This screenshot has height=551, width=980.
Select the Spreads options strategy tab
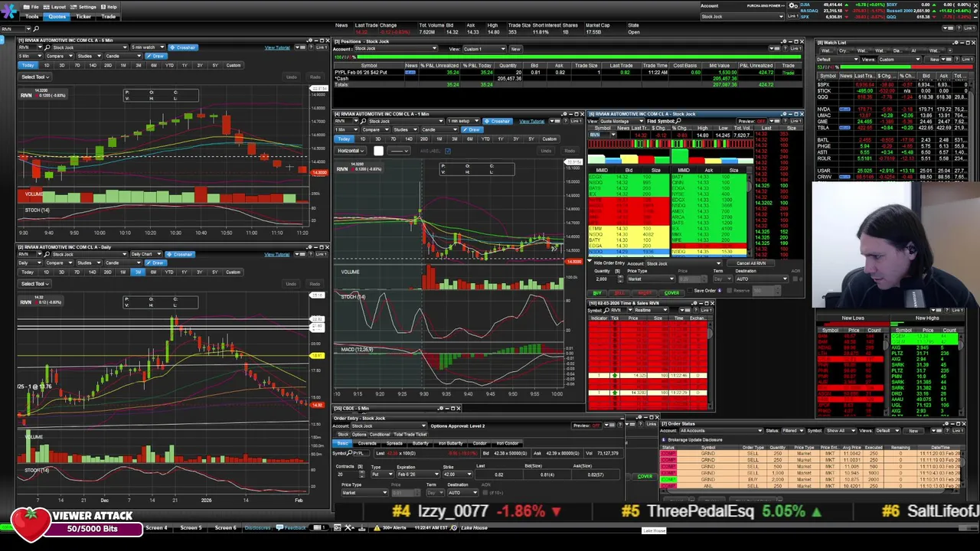tap(395, 443)
